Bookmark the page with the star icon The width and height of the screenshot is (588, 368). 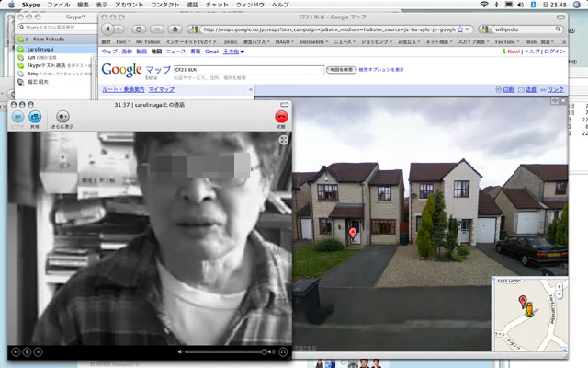pyautogui.click(x=460, y=29)
